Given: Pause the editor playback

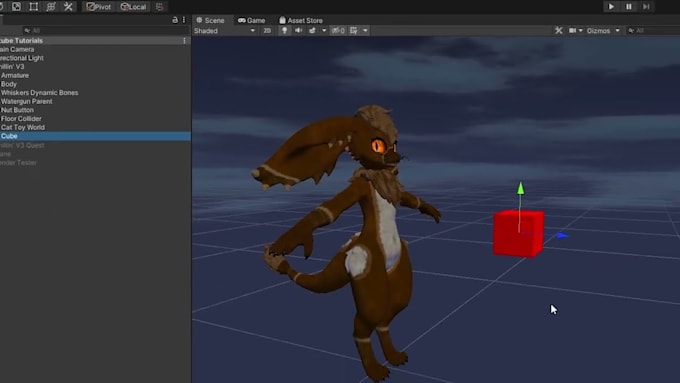Looking at the screenshot, I should point(629,7).
